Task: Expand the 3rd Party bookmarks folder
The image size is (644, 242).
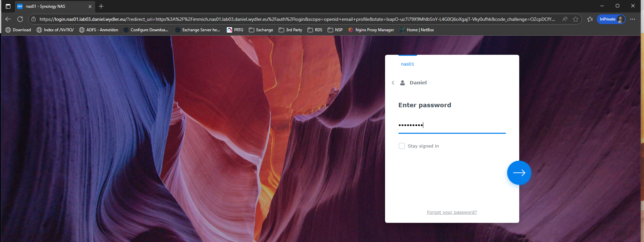Action: click(x=290, y=30)
